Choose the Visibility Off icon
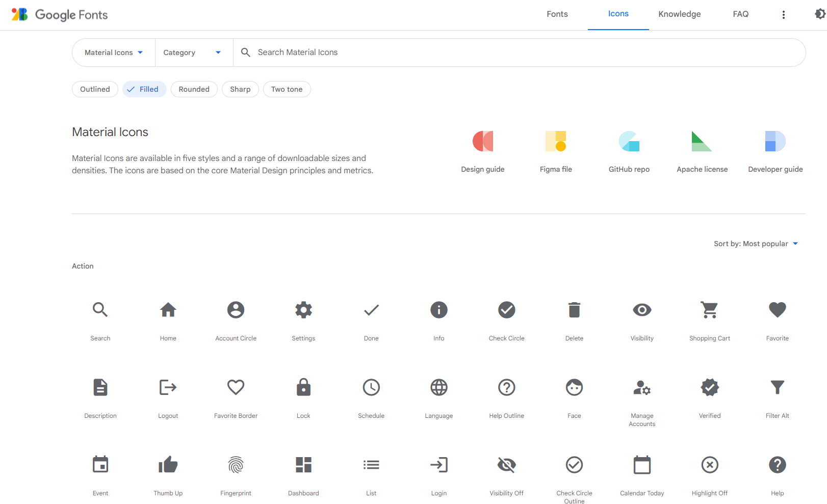 (507, 465)
